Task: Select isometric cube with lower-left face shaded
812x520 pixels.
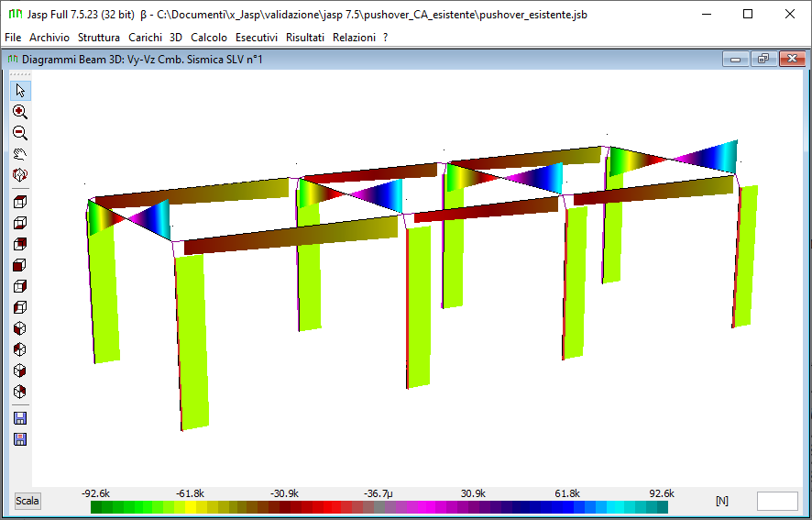Action: click(x=19, y=328)
